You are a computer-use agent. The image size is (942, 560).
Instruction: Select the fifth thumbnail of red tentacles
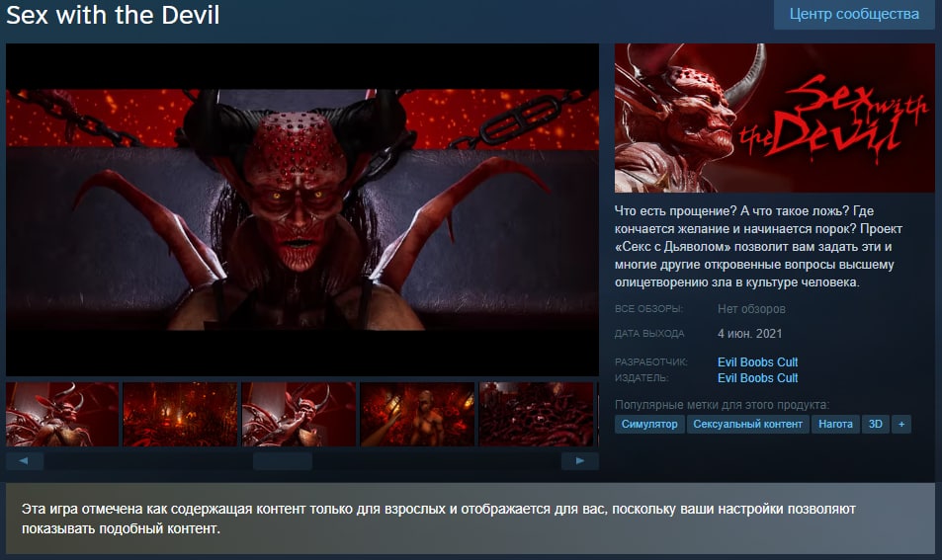536,414
